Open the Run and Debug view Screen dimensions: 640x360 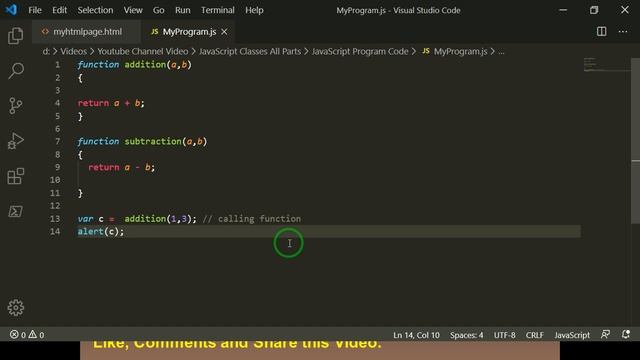[16, 141]
